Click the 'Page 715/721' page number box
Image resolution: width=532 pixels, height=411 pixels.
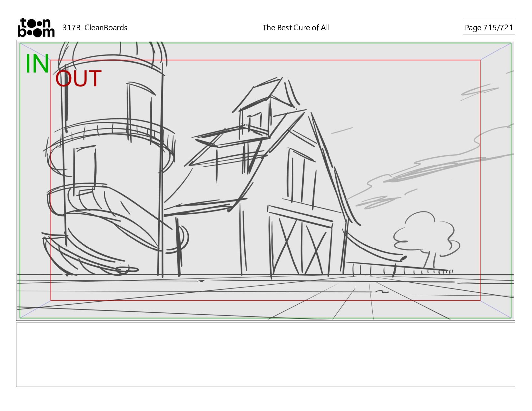point(488,27)
